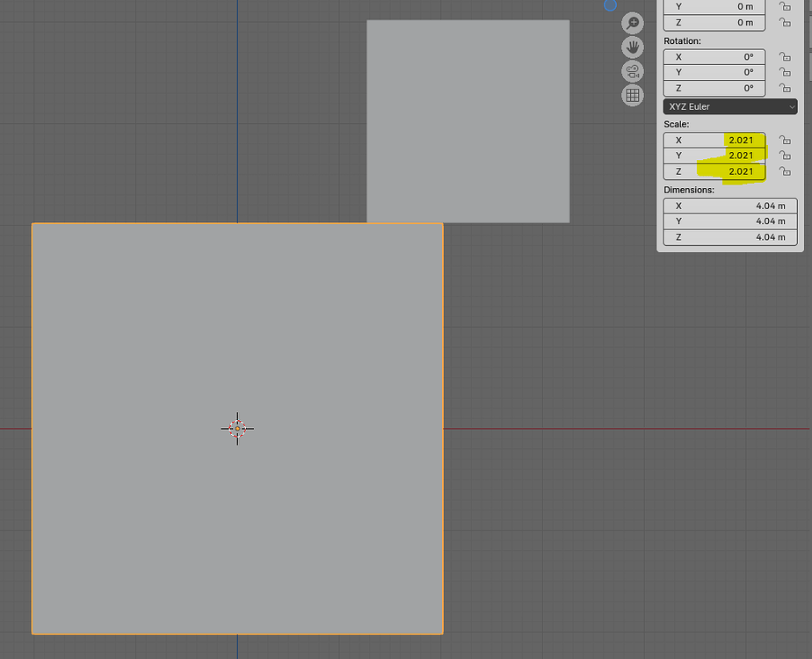Lock the Location Y value
The width and height of the screenshot is (812, 659).
(785, 6)
